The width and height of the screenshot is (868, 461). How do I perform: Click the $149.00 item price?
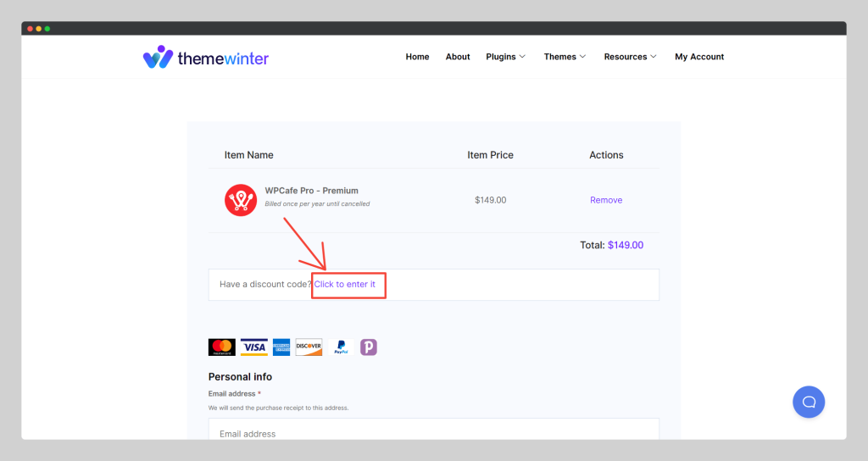pos(490,200)
